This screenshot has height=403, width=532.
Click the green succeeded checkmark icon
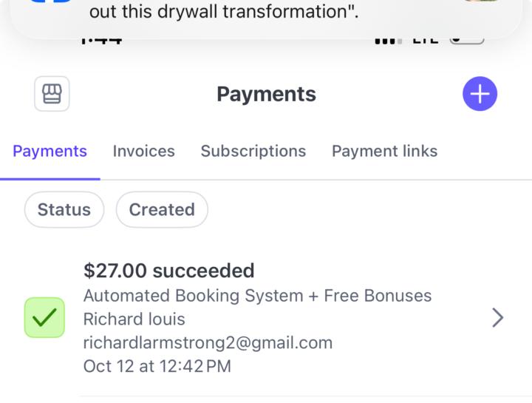coord(44,318)
